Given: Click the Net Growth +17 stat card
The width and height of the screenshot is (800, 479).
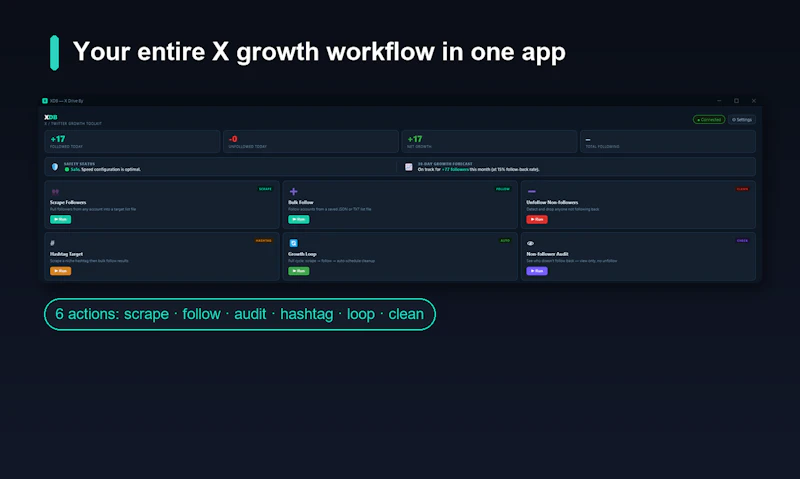Looking at the screenshot, I should 489,141.
